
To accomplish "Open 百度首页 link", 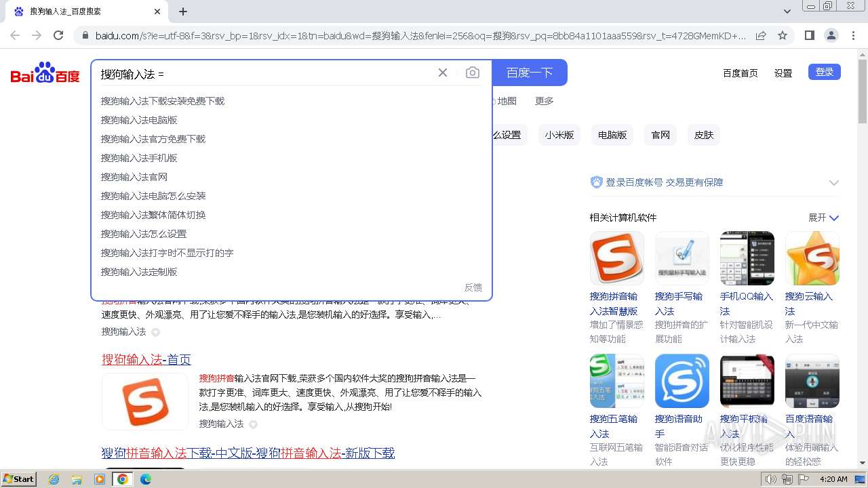I will coord(741,73).
